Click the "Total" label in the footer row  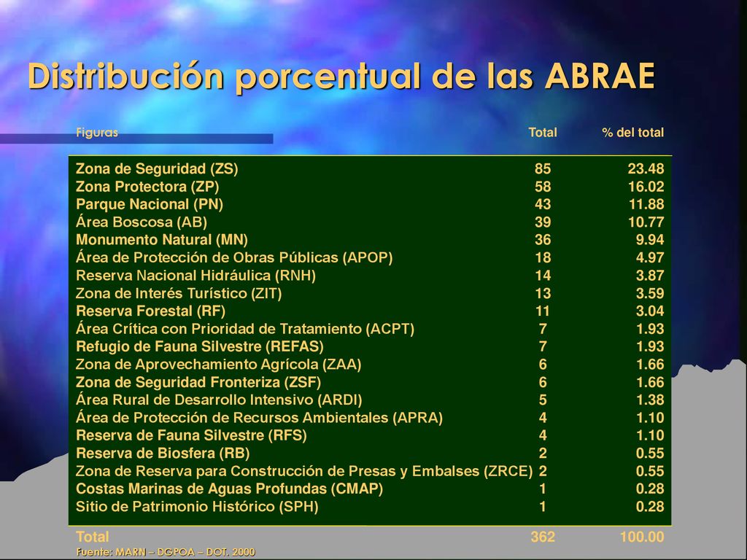(x=93, y=537)
